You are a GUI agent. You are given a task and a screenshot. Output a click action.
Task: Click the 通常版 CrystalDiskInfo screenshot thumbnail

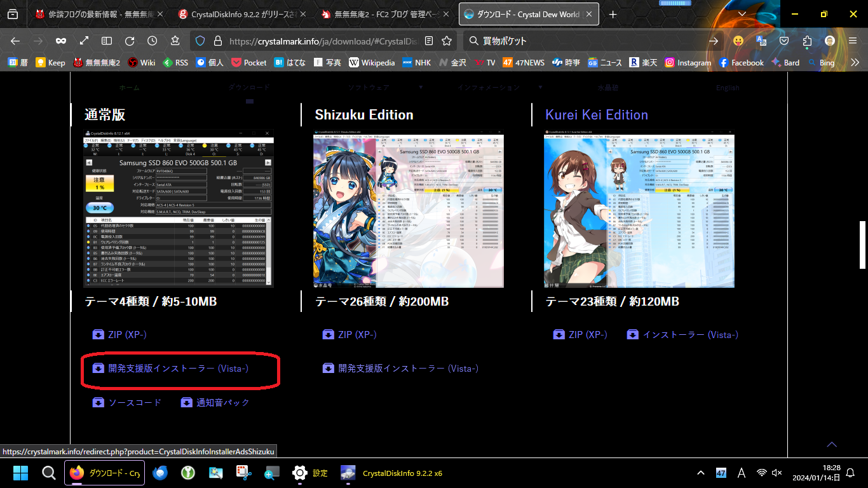(x=179, y=209)
